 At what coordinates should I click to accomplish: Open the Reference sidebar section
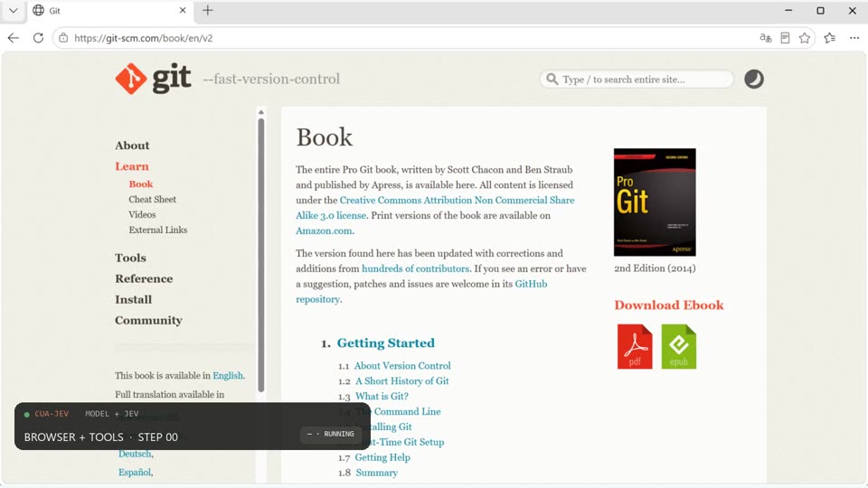click(x=144, y=279)
